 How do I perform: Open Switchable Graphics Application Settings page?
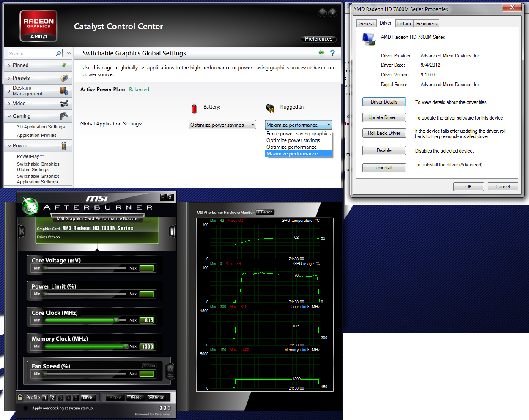[x=38, y=179]
